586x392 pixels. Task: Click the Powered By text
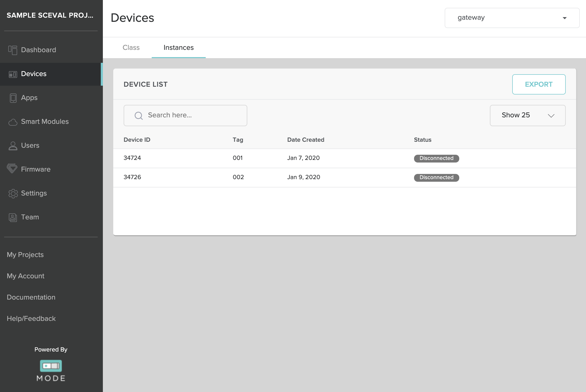point(51,349)
